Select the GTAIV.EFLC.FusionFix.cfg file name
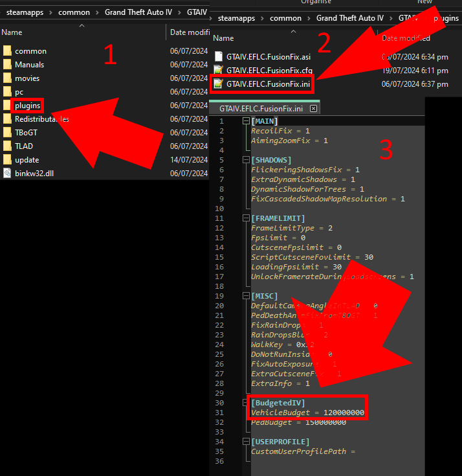The width and height of the screenshot is (462, 476). tap(269, 71)
